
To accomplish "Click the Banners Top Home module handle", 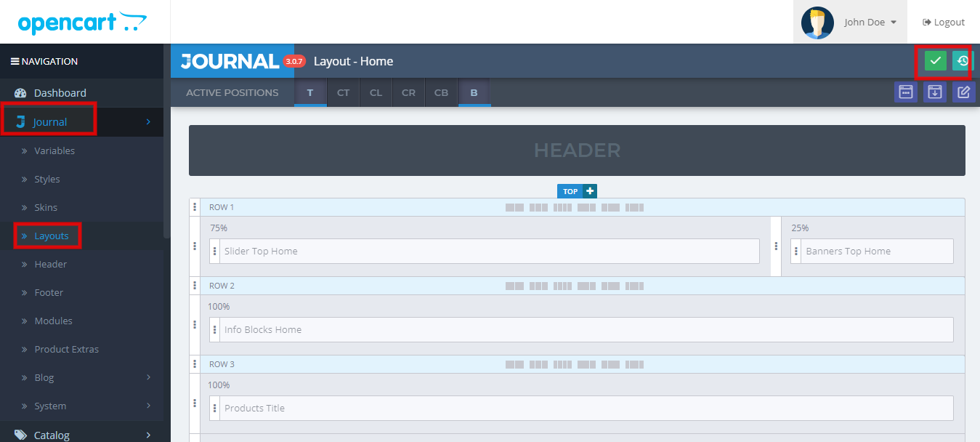I will pos(796,252).
